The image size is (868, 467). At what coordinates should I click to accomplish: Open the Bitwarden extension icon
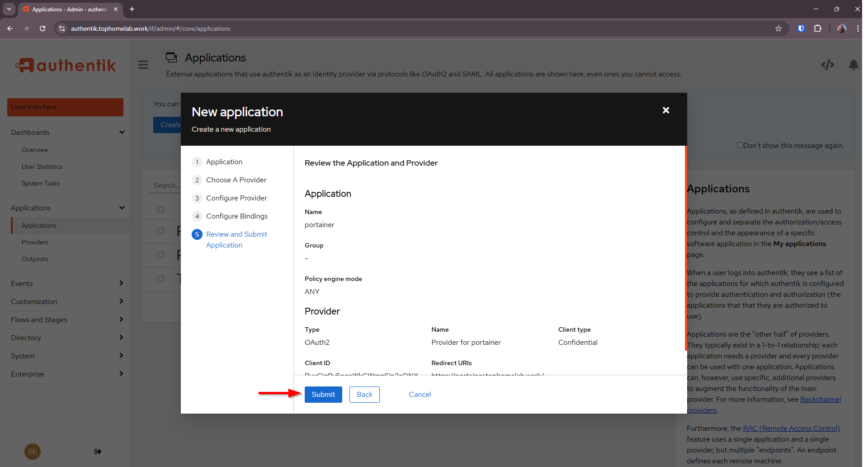click(x=801, y=29)
